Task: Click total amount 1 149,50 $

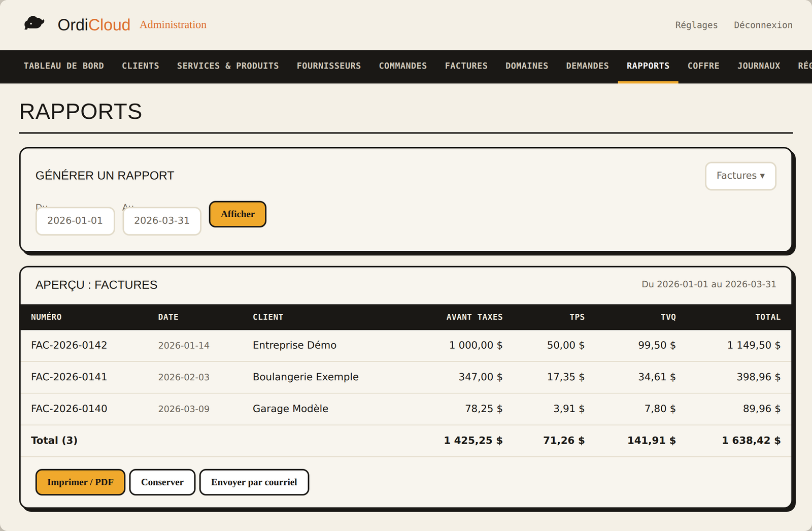Action: click(754, 345)
